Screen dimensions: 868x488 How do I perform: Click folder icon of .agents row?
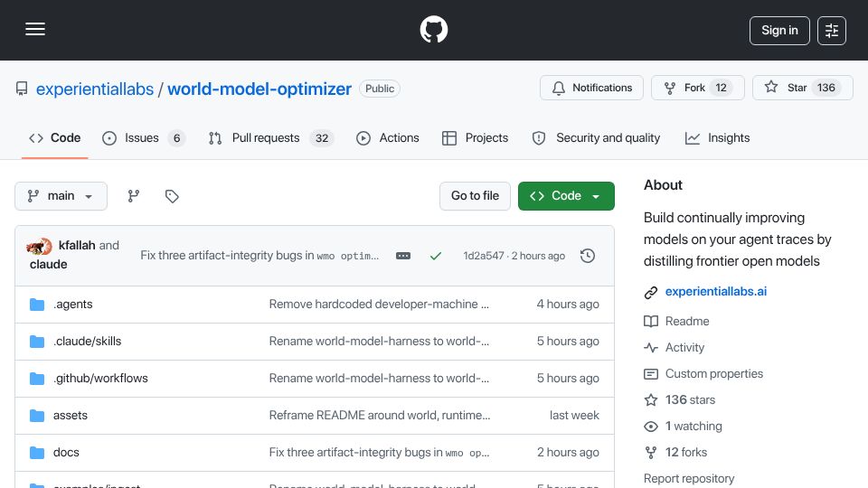tap(37, 305)
